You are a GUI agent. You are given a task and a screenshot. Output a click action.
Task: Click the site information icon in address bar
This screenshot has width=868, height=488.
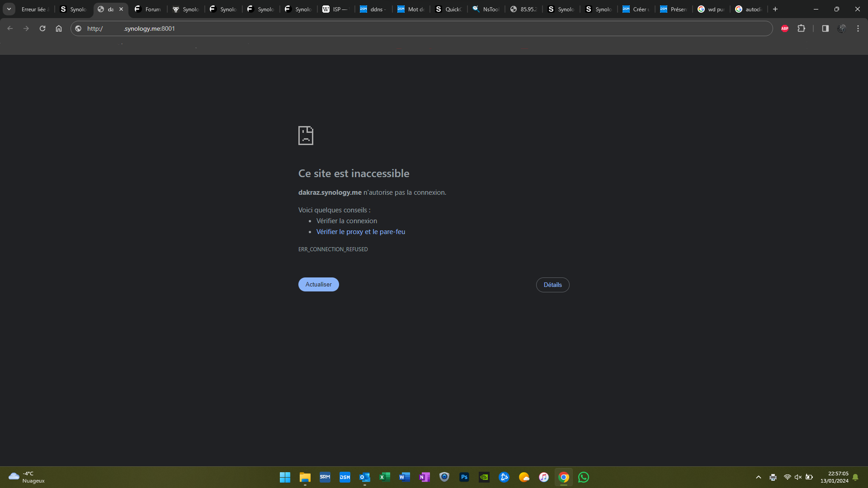[x=78, y=28]
